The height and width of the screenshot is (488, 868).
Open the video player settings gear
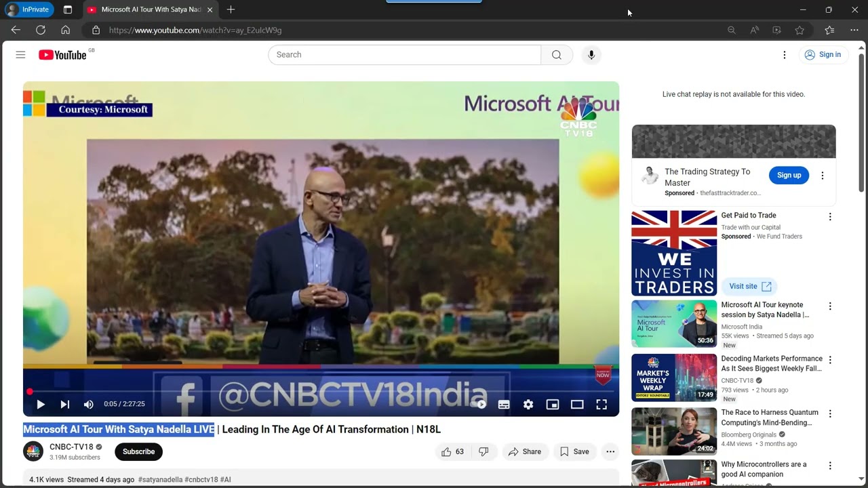(x=528, y=405)
